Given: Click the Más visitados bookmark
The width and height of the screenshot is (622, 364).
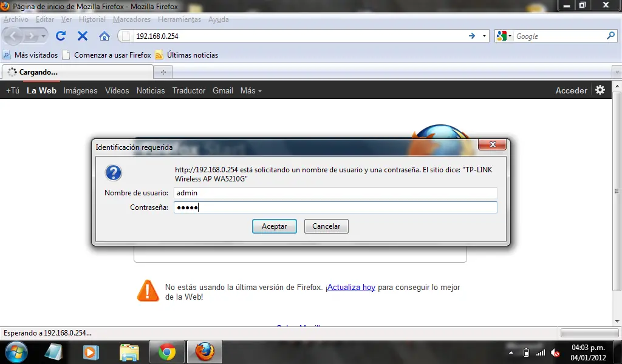Looking at the screenshot, I should [x=30, y=55].
